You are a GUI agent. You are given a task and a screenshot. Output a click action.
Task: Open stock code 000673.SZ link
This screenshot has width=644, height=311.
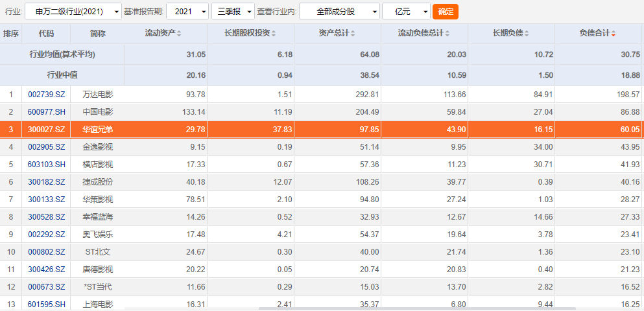[x=47, y=287]
